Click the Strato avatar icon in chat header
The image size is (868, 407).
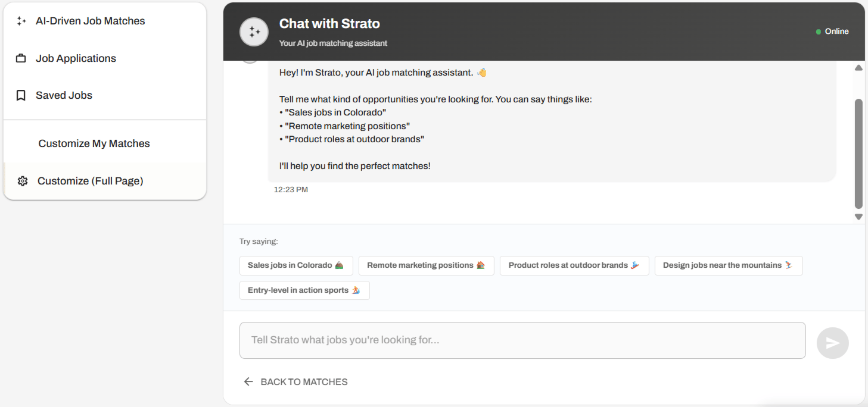tap(254, 32)
